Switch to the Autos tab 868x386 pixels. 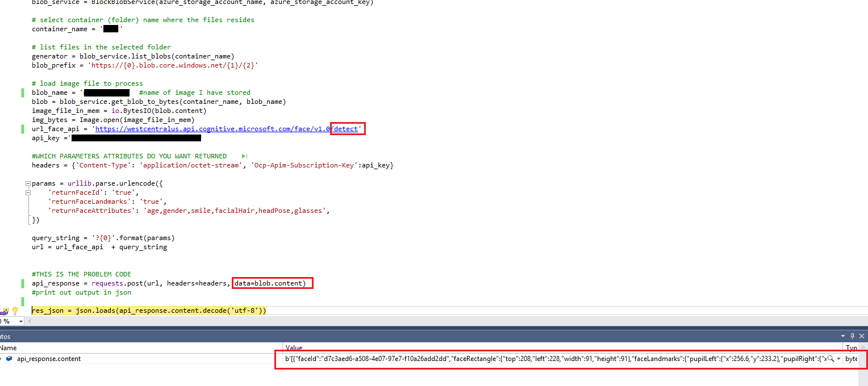coord(5,336)
